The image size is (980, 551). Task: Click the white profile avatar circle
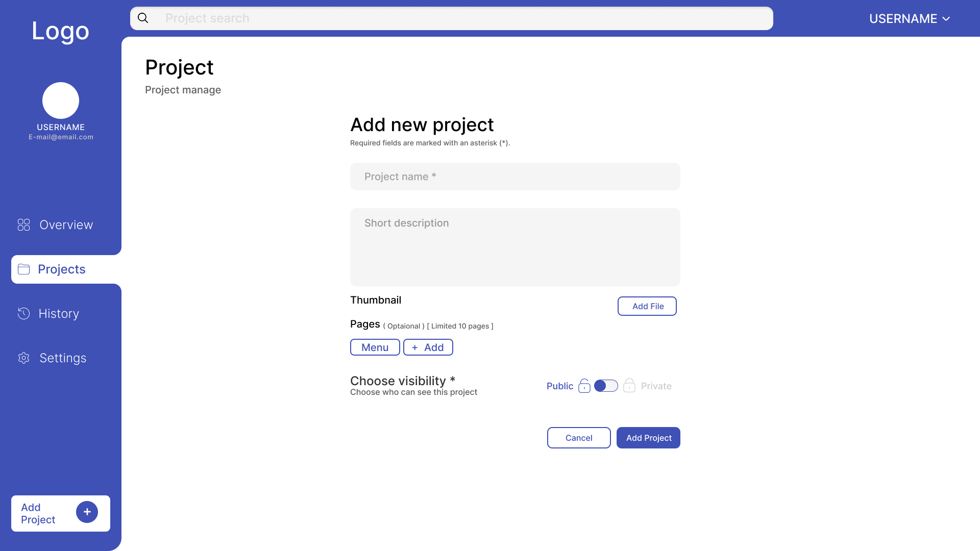tap(61, 101)
